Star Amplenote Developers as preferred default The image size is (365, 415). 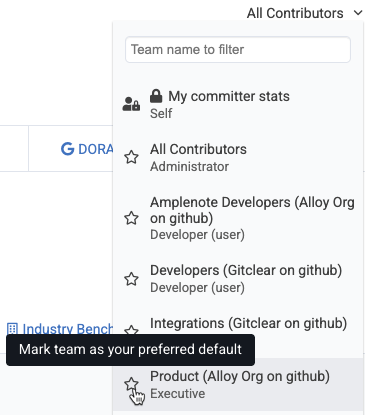pyautogui.click(x=131, y=218)
